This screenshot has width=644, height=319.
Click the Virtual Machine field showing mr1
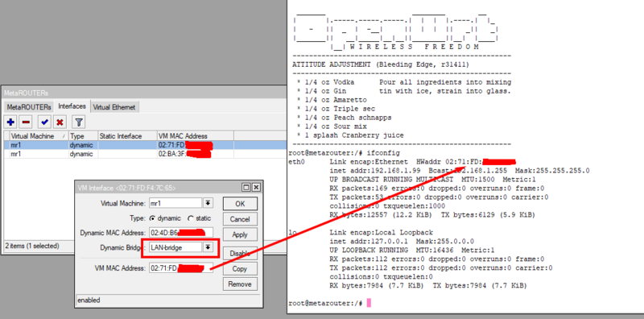point(175,203)
